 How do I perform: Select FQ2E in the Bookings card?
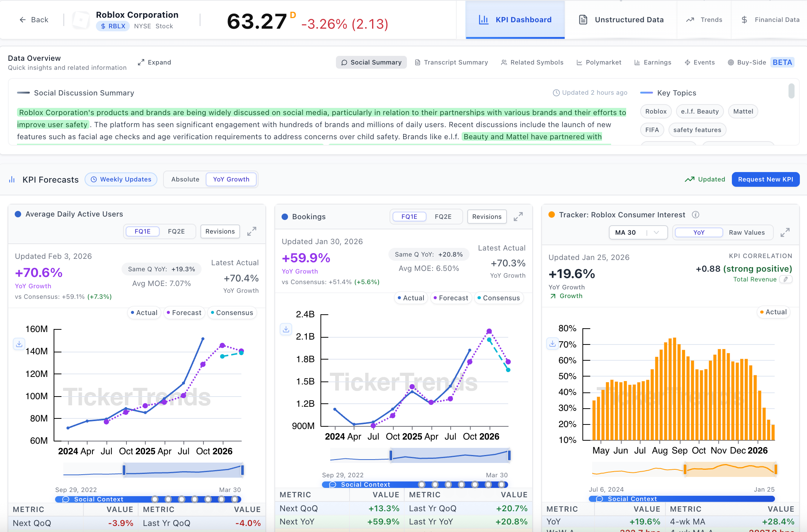(x=443, y=217)
